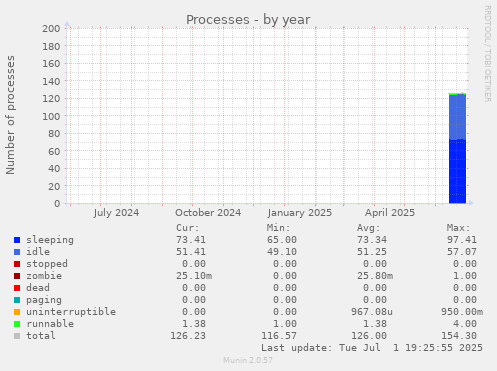The width and height of the screenshot is (497, 371).
Task: Select zombie current value 25.10m
Action: 194,276
